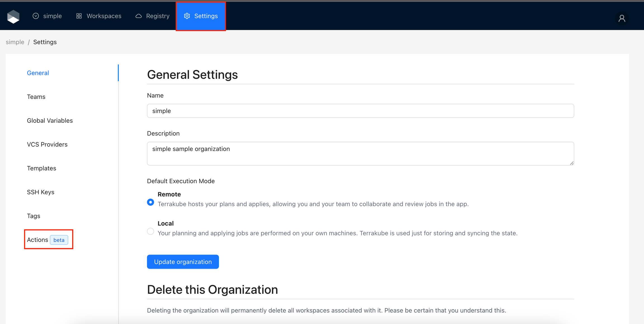Click the Terrakube cube logo
Viewport: 644px width, 324px height.
[13, 16]
